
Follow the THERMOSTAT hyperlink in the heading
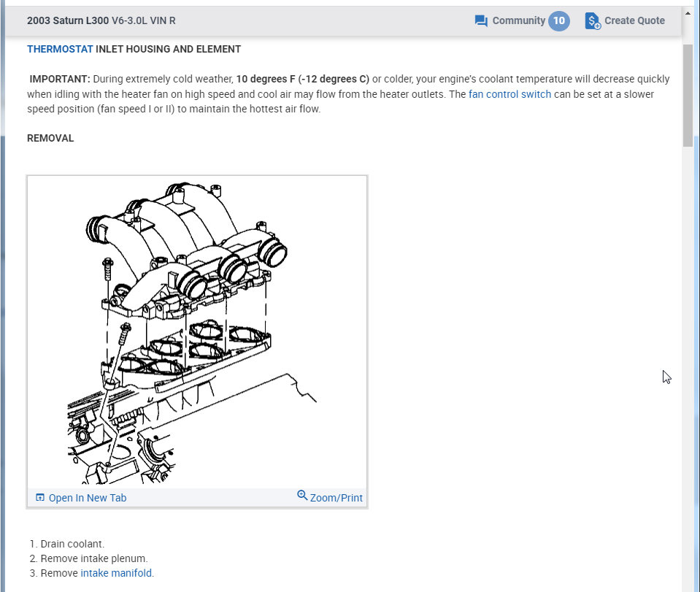pyautogui.click(x=60, y=49)
